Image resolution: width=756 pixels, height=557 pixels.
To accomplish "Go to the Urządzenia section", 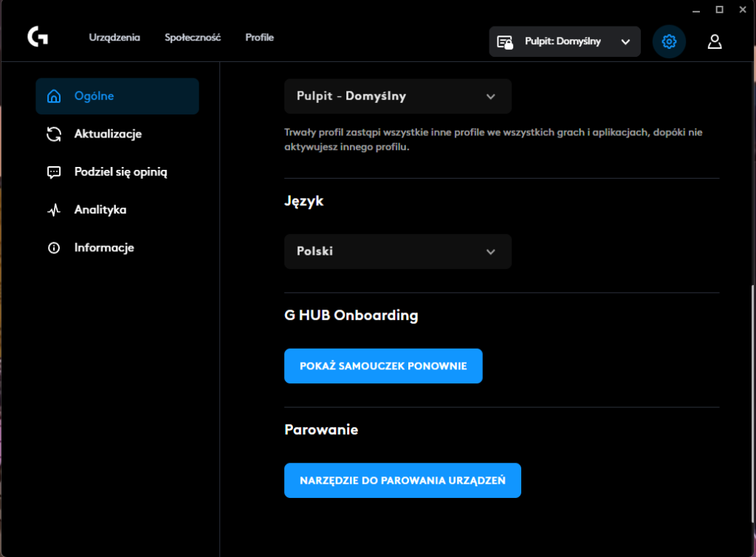I will pos(114,37).
